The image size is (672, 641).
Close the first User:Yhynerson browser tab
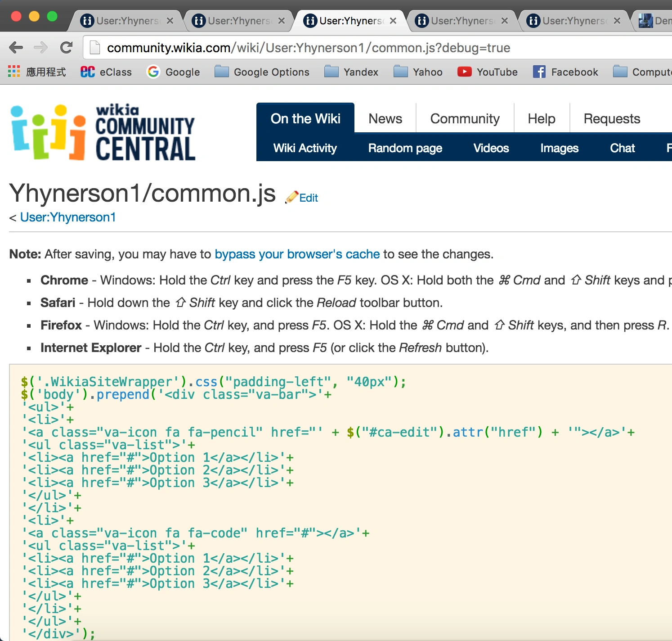click(x=170, y=21)
